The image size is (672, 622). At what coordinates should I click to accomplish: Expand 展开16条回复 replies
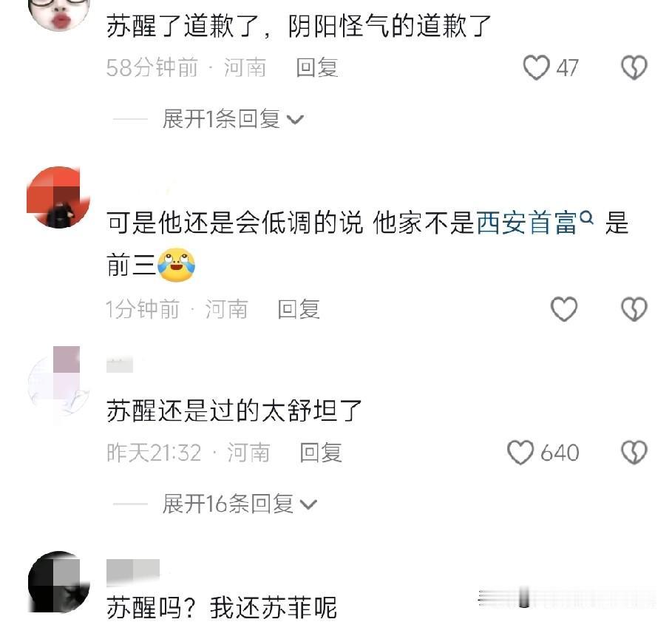coord(240,503)
